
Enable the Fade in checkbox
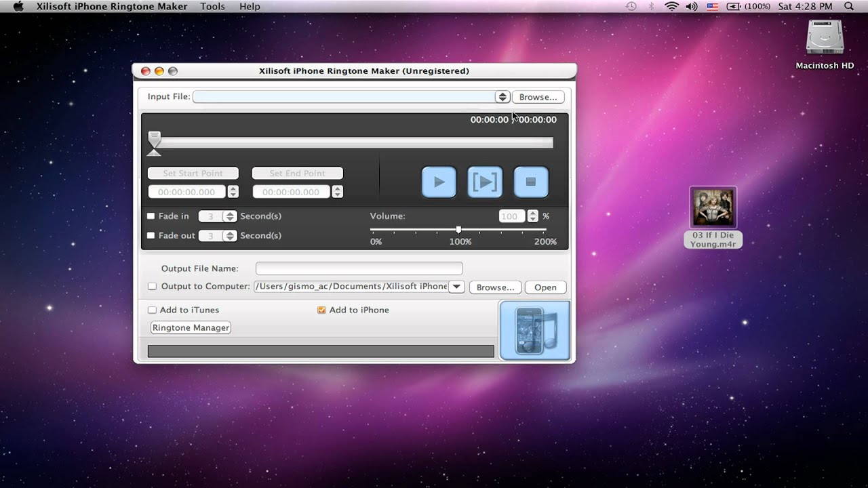pyautogui.click(x=151, y=216)
